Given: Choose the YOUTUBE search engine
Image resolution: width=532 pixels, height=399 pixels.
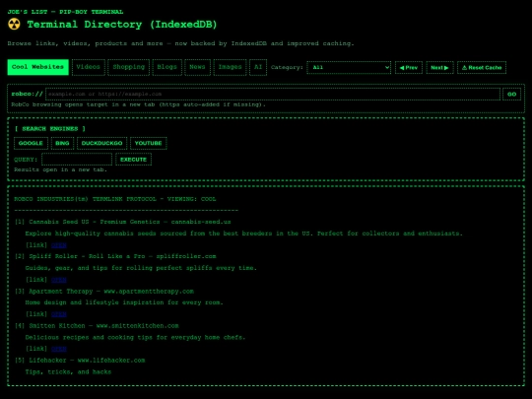Looking at the screenshot, I should point(148,143).
